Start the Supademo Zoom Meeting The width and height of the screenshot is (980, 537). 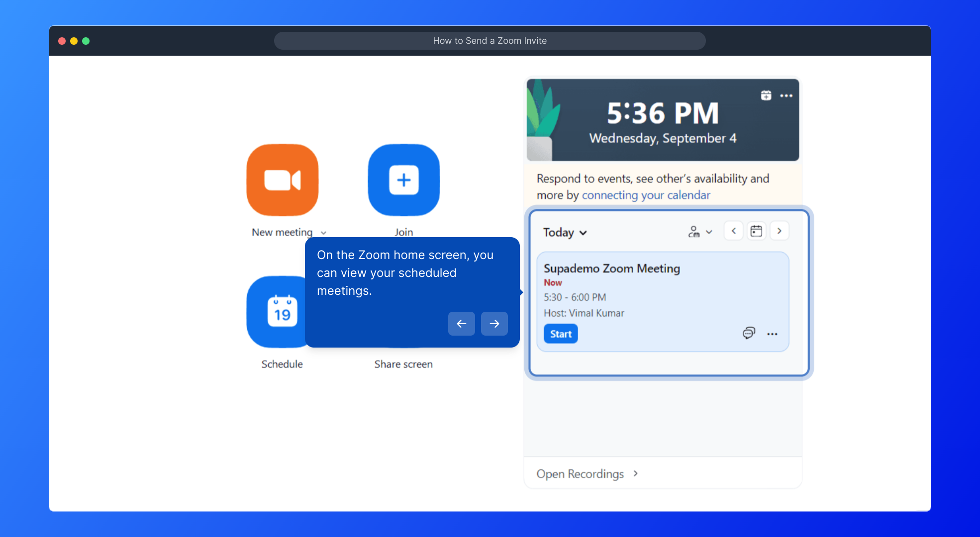(x=561, y=334)
